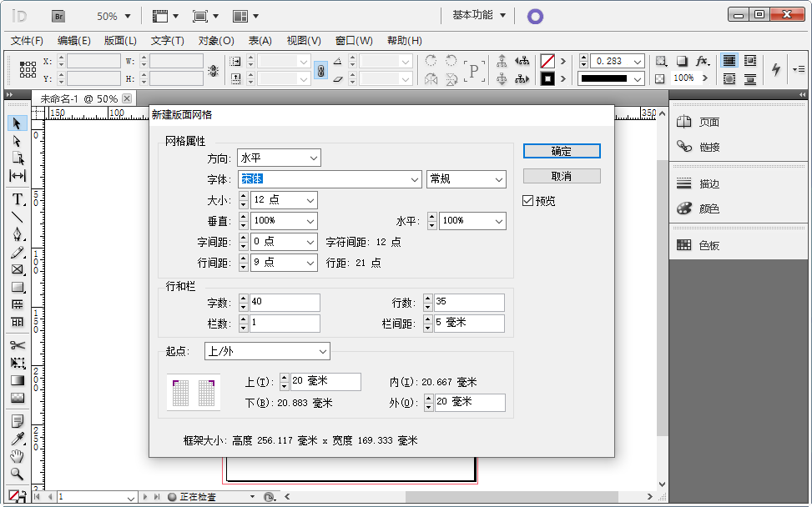Click the fill color swatch in control bar
This screenshot has width=812, height=507.
(x=547, y=61)
